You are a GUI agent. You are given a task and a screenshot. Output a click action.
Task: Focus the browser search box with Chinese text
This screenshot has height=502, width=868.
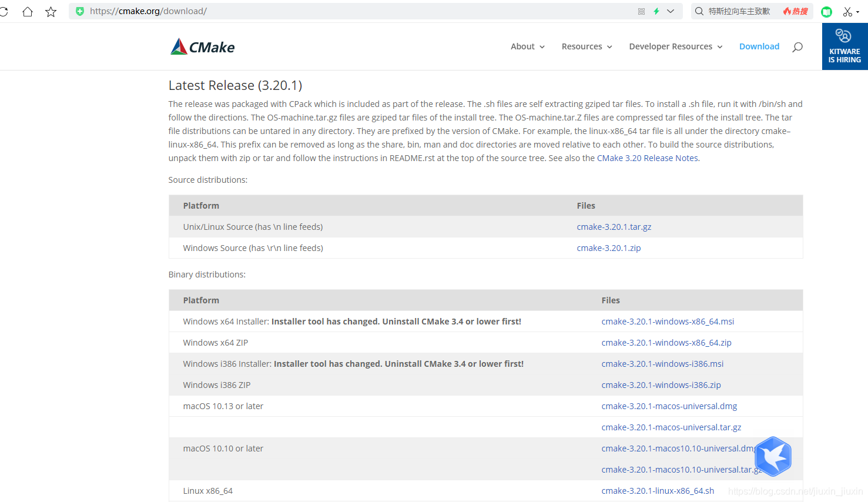(739, 11)
